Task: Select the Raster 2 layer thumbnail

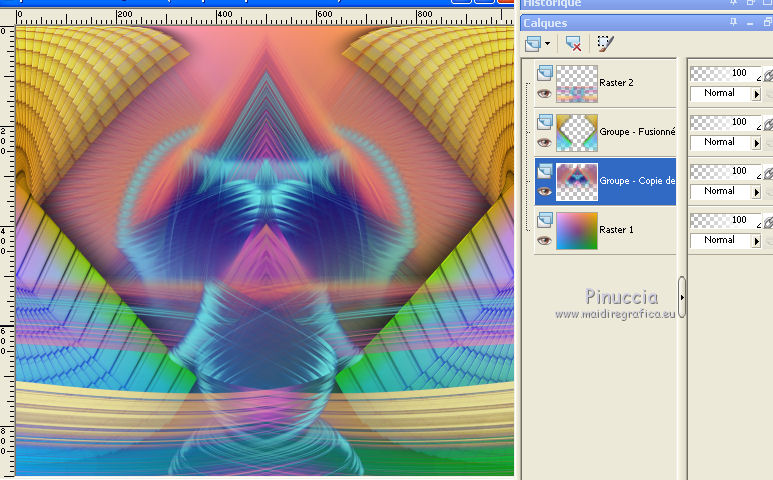Action: pos(577,84)
